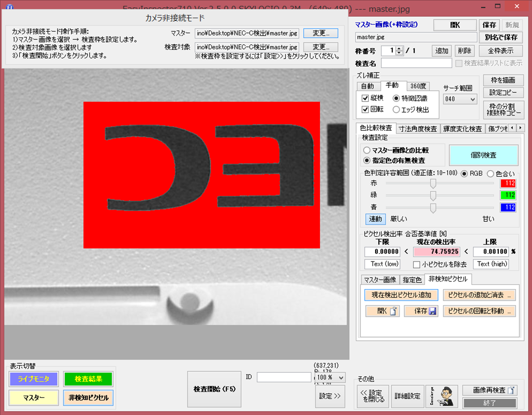Image resolution: width=532 pixels, height=415 pixels.
Task: Open the 100 % zoom dropdown
Action: [x=331, y=377]
